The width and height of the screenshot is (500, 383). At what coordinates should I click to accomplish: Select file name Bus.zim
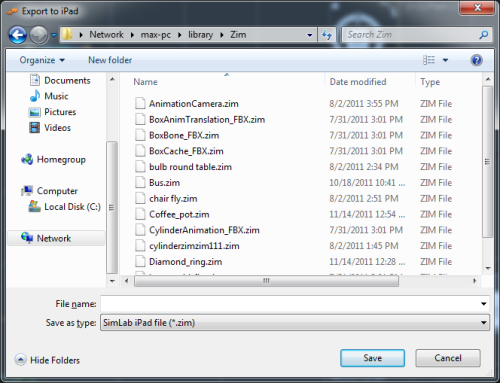(164, 183)
